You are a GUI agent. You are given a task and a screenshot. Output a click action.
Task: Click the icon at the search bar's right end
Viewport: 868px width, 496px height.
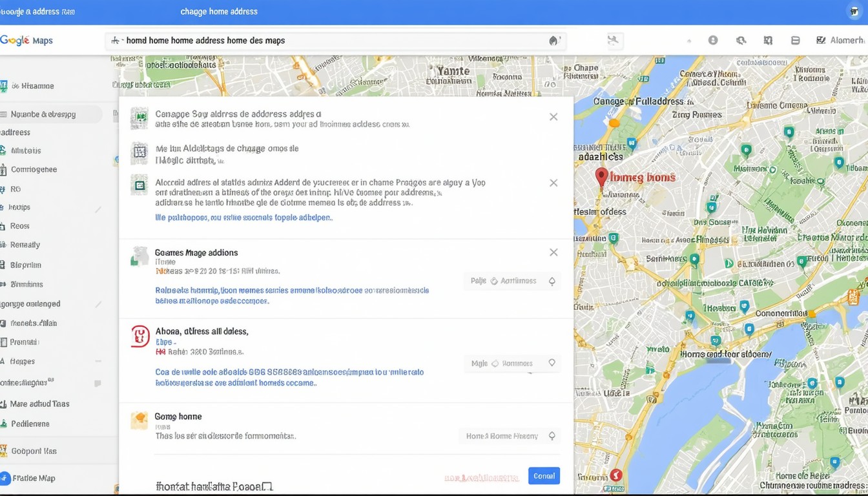pyautogui.click(x=553, y=41)
